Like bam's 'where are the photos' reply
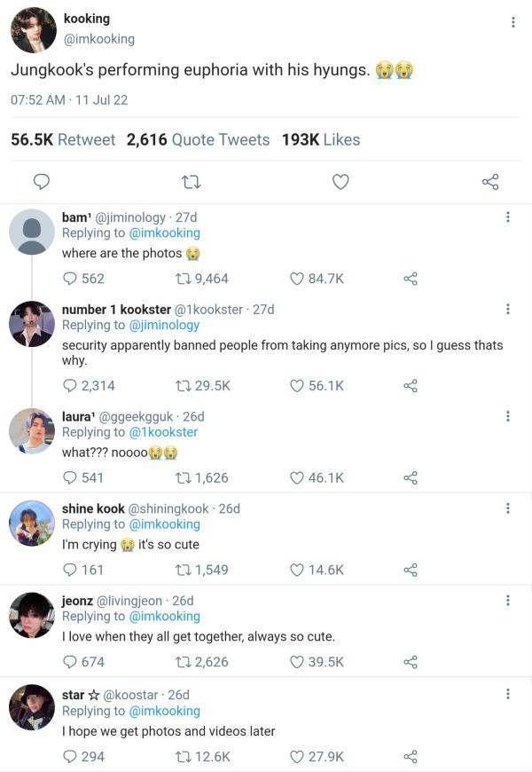This screenshot has width=532, height=772. point(298,279)
